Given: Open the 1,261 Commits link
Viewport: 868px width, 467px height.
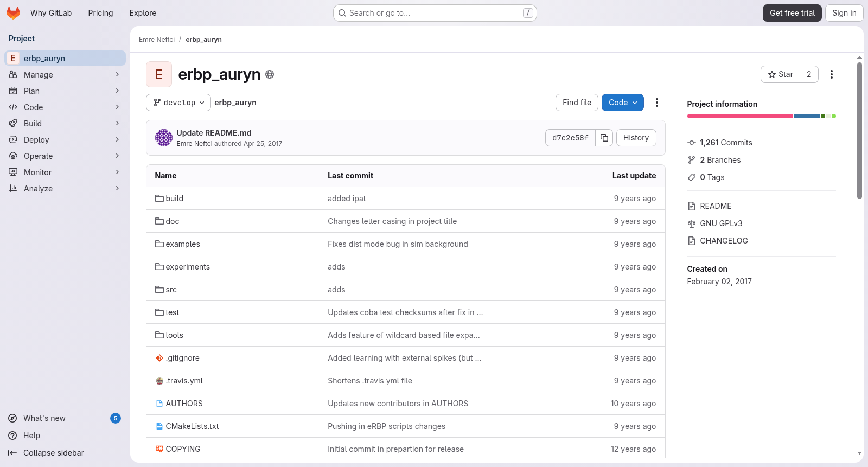Looking at the screenshot, I should click(726, 143).
